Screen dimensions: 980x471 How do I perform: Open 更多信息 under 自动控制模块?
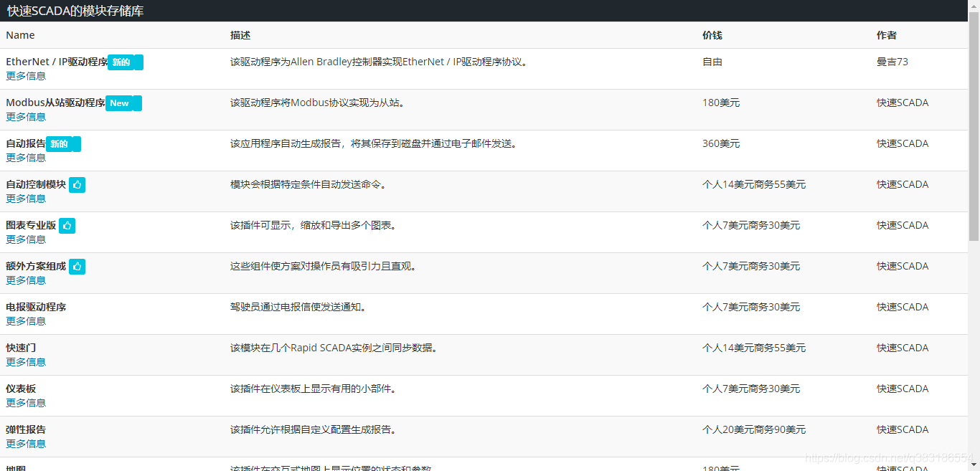(26, 199)
